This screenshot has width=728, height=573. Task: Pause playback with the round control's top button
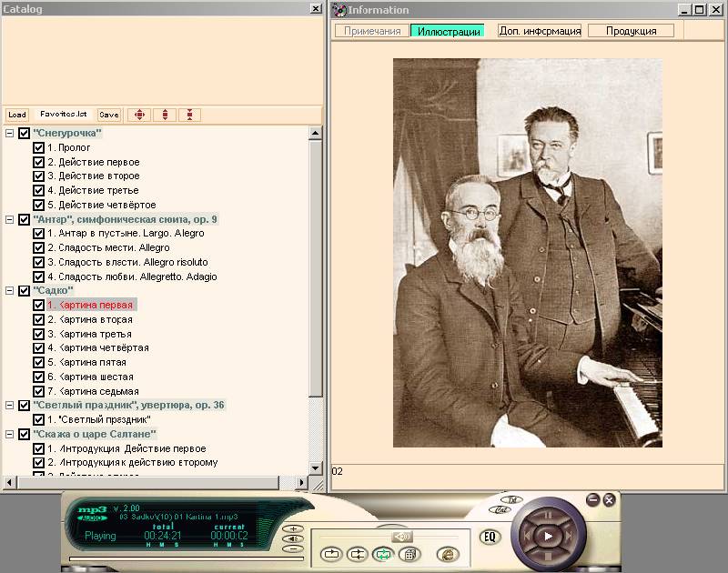point(549,515)
